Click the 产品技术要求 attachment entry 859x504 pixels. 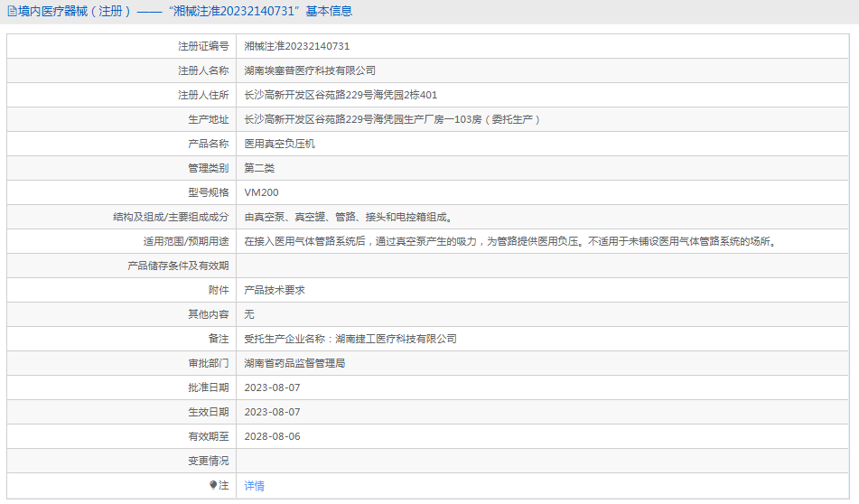(x=275, y=290)
